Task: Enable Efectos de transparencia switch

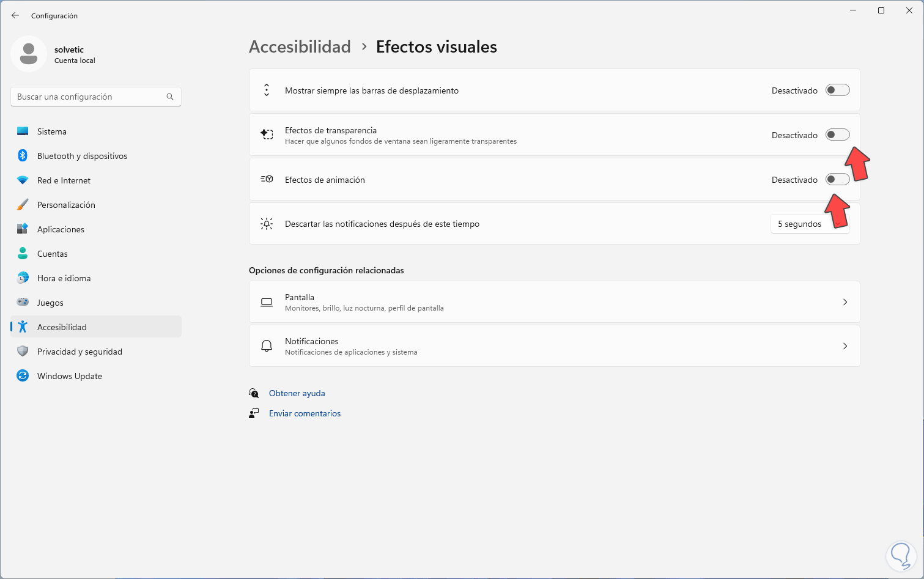Action: pos(837,135)
